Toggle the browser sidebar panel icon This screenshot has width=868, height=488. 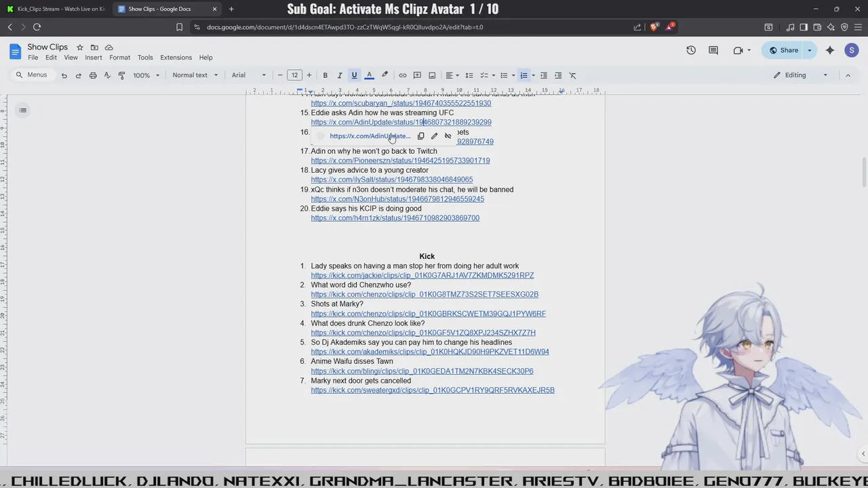coord(804,27)
